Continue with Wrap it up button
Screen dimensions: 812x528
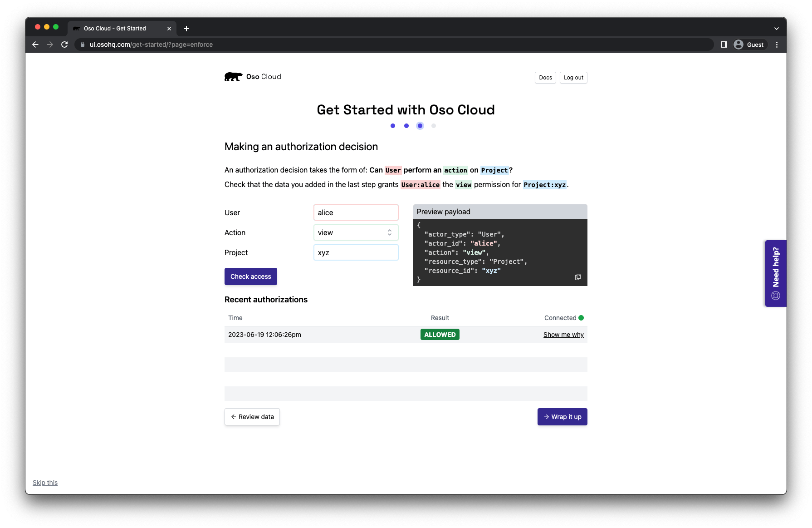[x=563, y=417]
